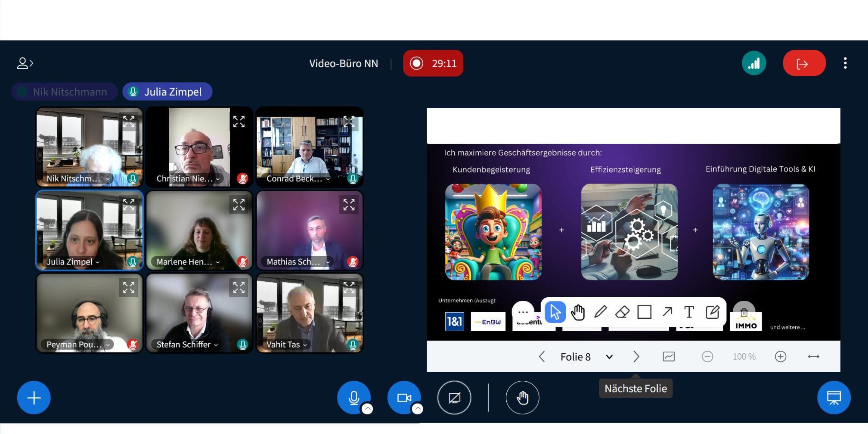868x434 pixels.
Task: Open the three-dot more options menu
Action: click(845, 63)
